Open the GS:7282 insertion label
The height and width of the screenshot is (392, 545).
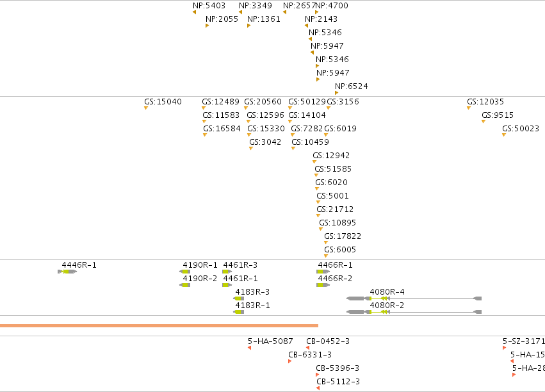(x=307, y=129)
